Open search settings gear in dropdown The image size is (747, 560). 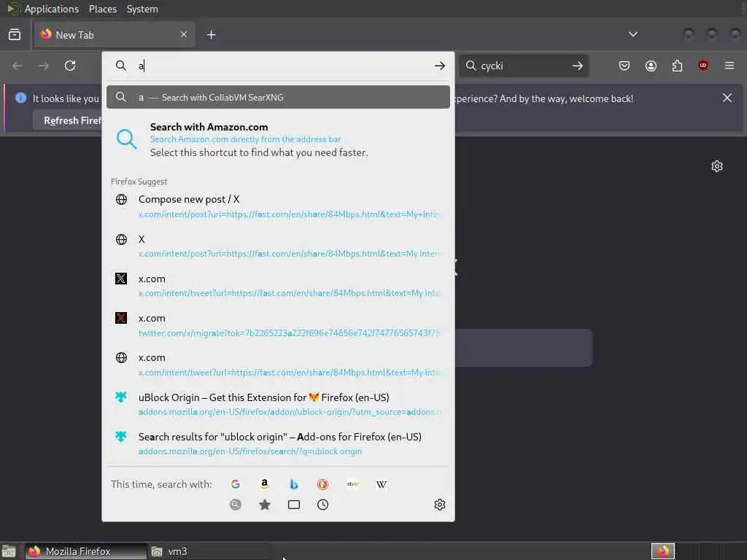coord(440,505)
